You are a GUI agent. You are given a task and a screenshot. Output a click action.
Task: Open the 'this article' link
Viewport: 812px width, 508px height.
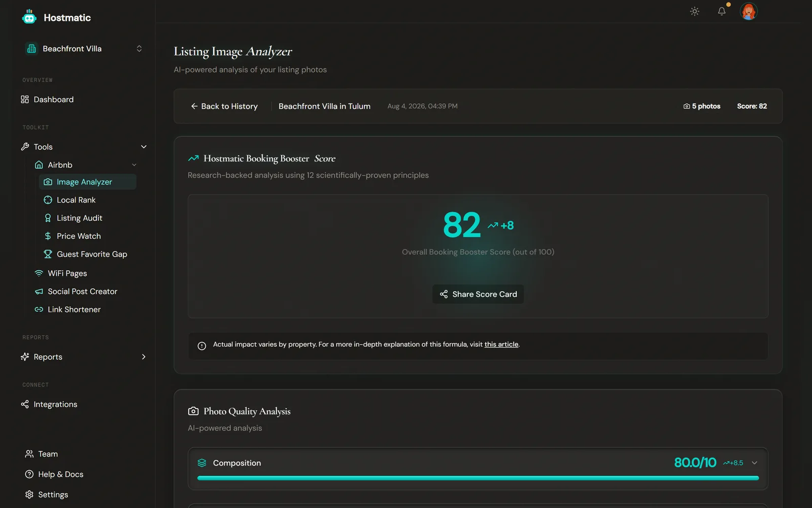[x=501, y=344]
